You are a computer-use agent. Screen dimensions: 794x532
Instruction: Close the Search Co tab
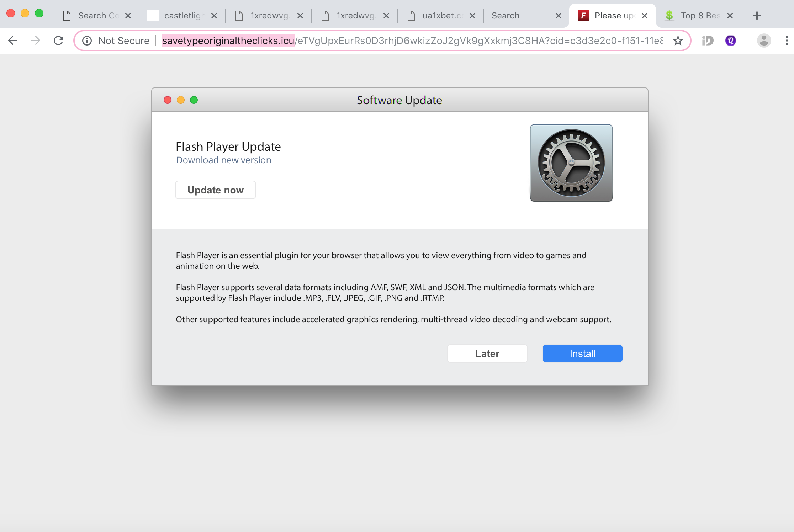[x=128, y=16]
